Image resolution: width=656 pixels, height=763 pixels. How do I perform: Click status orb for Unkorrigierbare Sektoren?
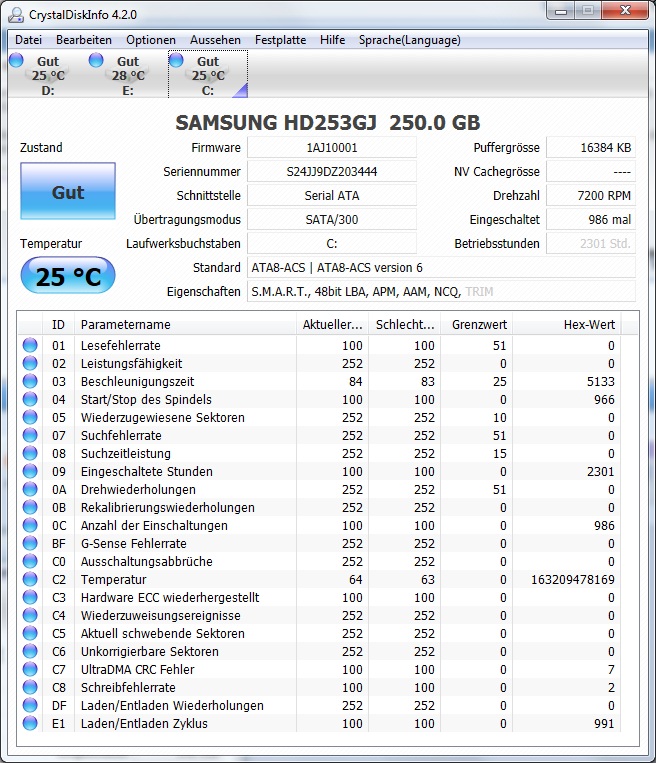click(x=30, y=651)
